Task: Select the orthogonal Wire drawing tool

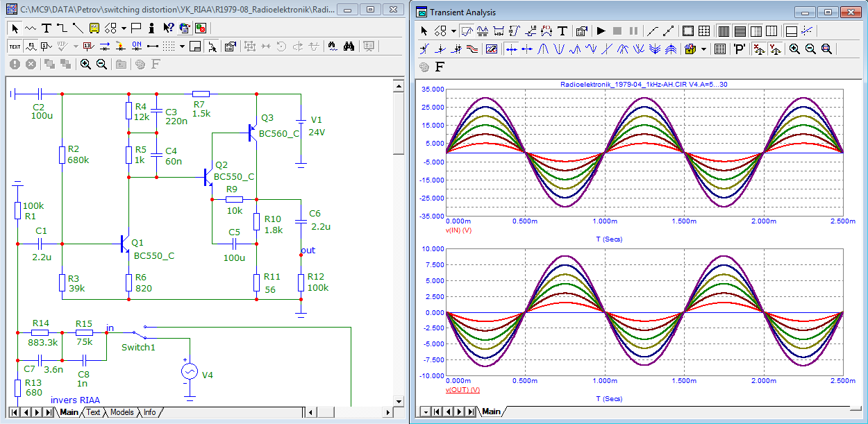Action: pyautogui.click(x=62, y=28)
